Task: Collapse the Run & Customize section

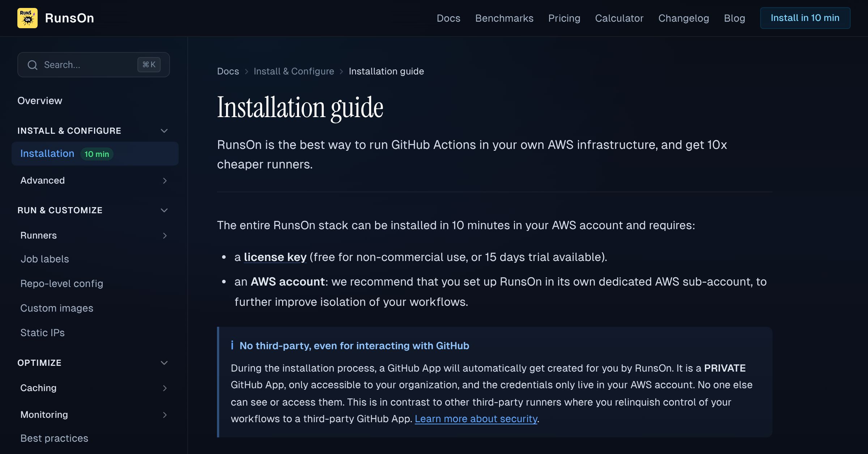Action: click(165, 210)
